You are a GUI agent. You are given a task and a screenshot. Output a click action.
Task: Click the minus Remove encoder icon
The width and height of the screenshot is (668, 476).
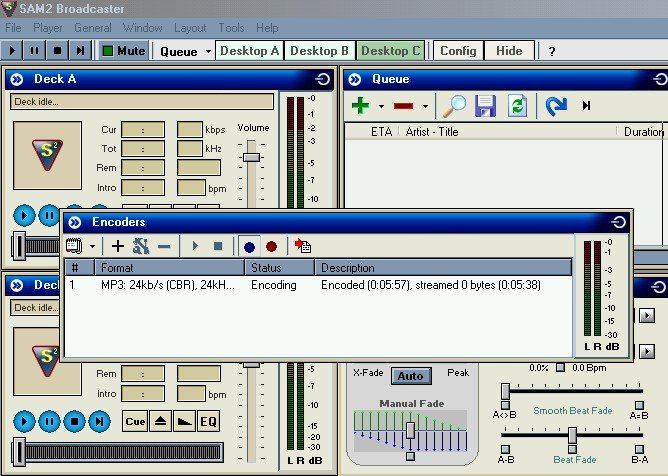coord(164,246)
